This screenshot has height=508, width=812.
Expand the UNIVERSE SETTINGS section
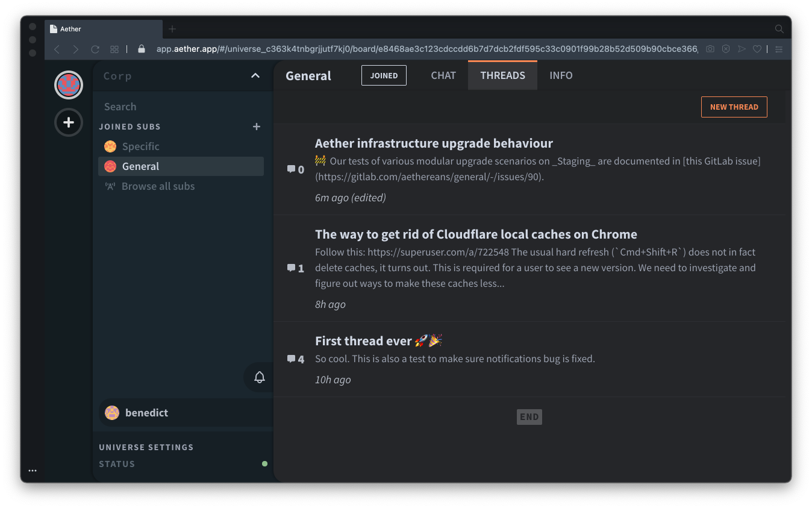pos(146,447)
